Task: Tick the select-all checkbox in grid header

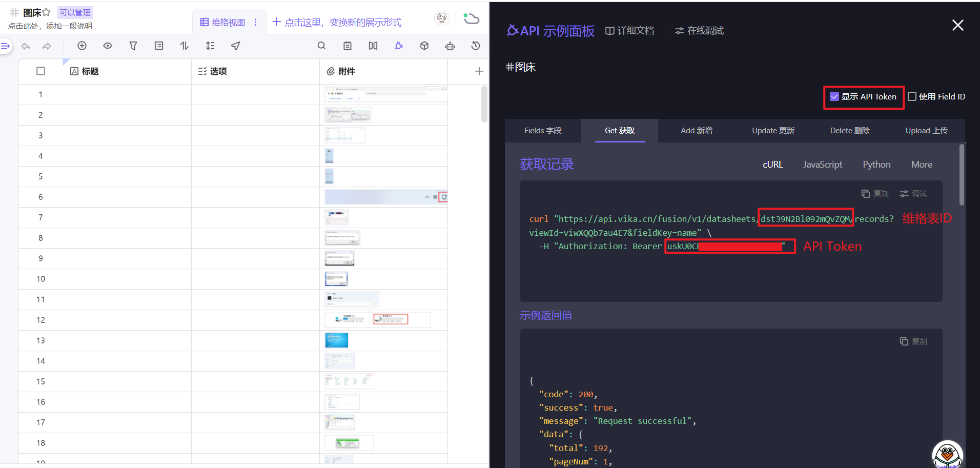Action: point(41,71)
